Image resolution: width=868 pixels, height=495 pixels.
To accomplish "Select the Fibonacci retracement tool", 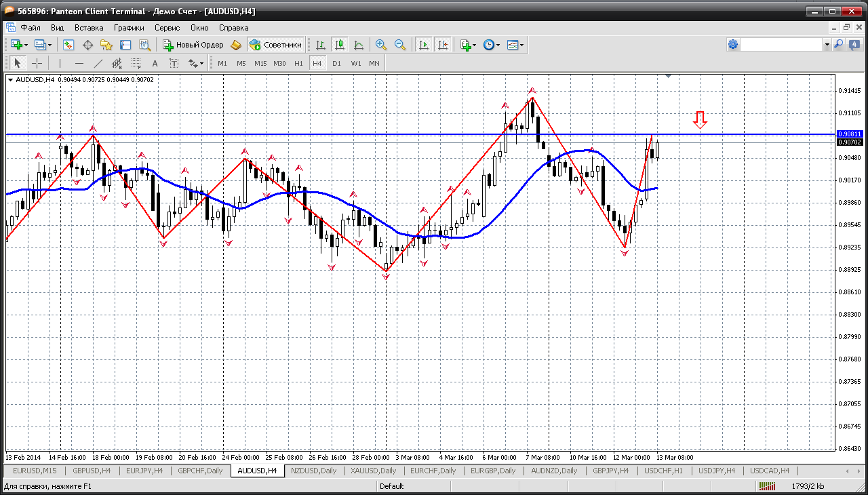I will click(x=136, y=63).
